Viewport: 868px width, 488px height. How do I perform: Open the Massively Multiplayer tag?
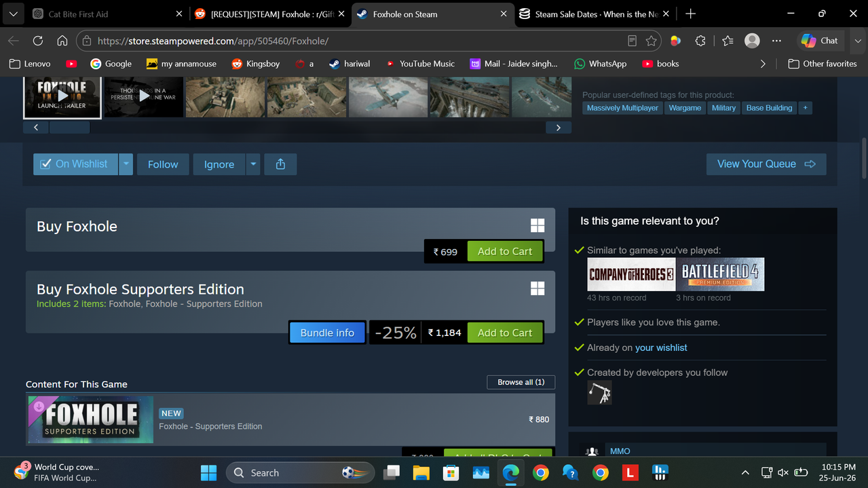coord(622,108)
